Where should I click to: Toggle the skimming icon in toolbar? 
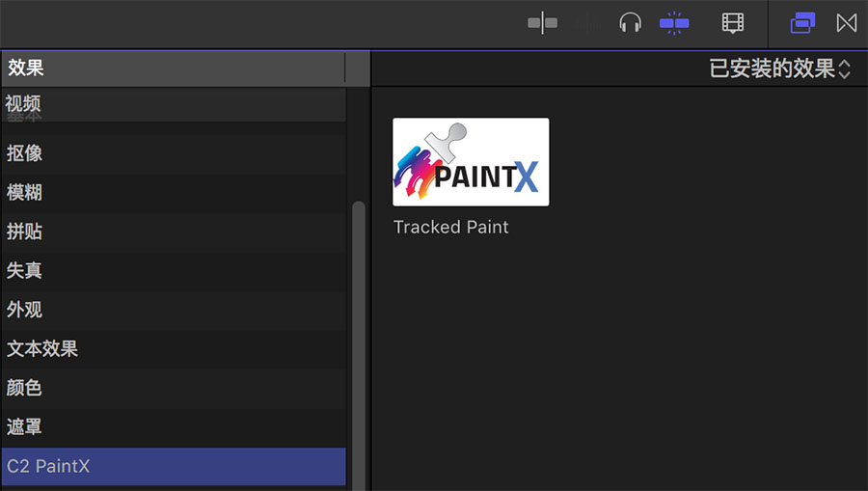(x=542, y=23)
